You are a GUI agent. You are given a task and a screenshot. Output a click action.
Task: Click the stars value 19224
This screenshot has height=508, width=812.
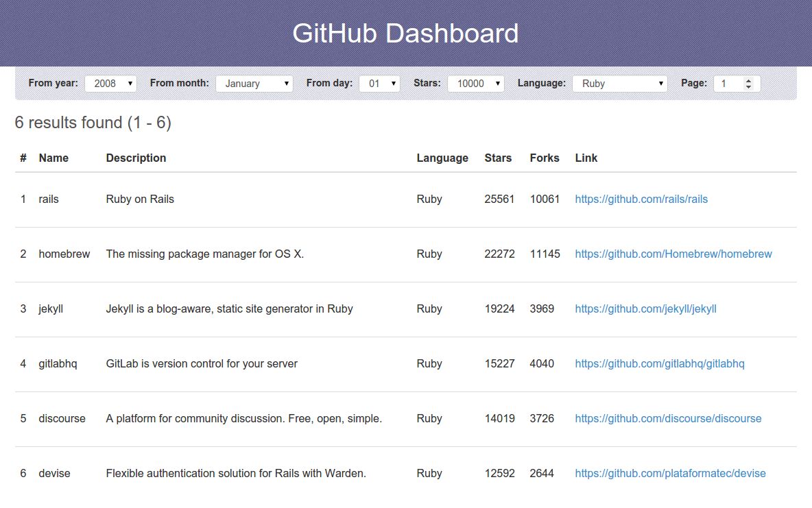coord(500,309)
